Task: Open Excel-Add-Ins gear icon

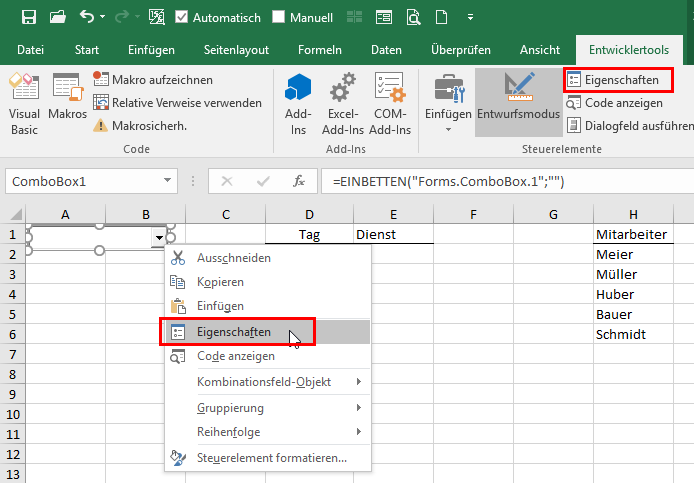Action: [343, 103]
